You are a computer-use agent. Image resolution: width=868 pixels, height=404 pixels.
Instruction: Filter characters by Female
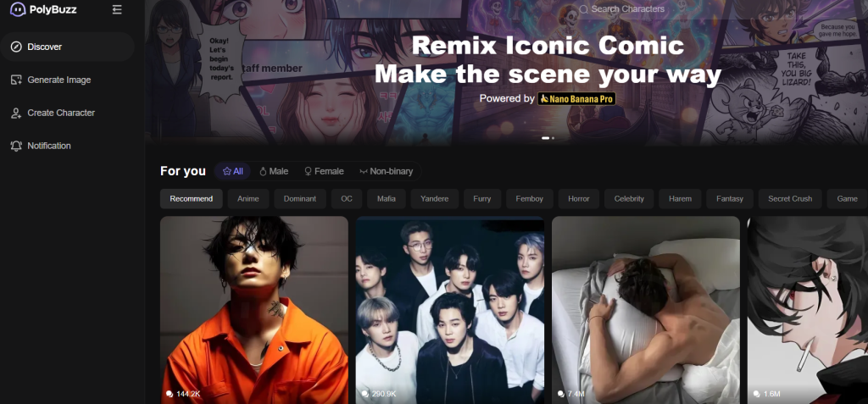point(324,171)
